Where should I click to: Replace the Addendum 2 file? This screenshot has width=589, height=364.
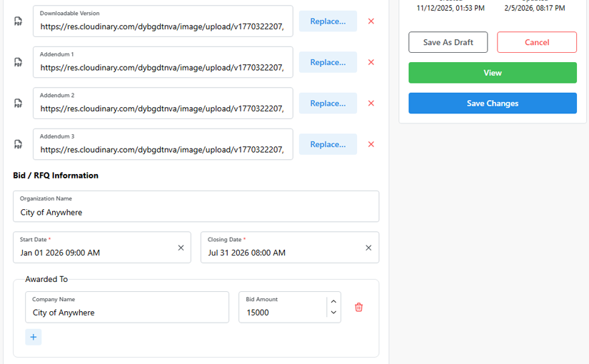click(328, 103)
